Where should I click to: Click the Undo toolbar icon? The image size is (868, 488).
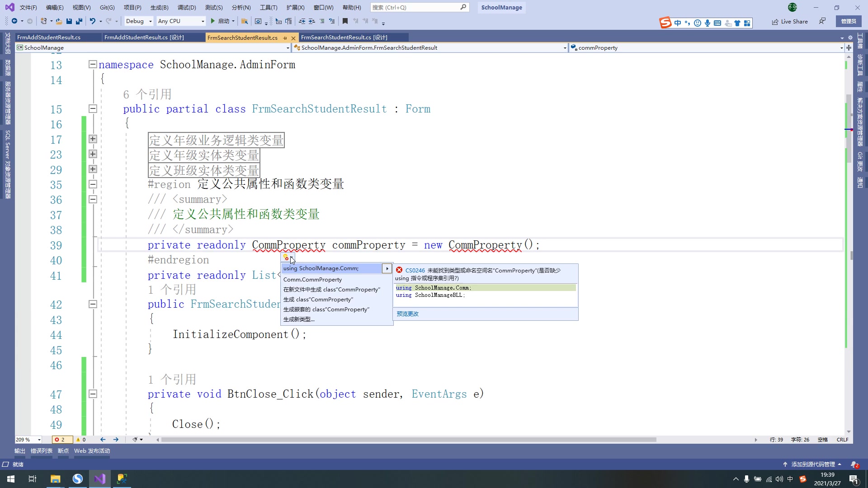tap(92, 21)
